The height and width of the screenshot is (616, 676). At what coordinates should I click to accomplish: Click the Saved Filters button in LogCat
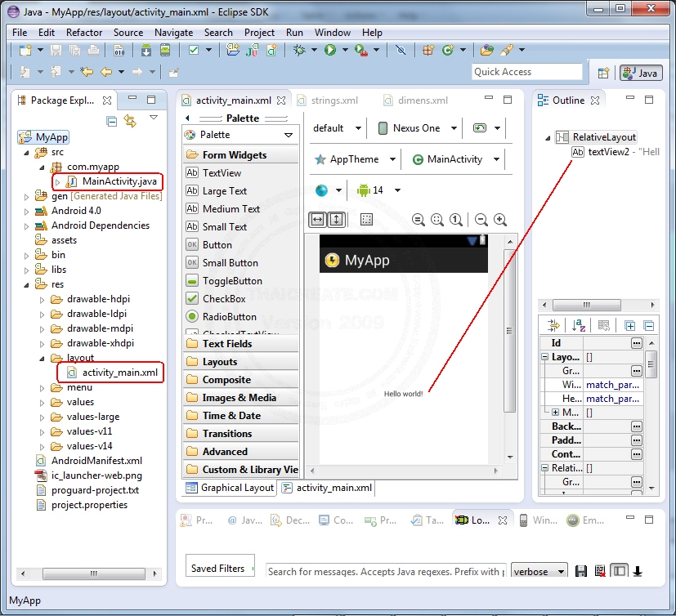click(220, 565)
